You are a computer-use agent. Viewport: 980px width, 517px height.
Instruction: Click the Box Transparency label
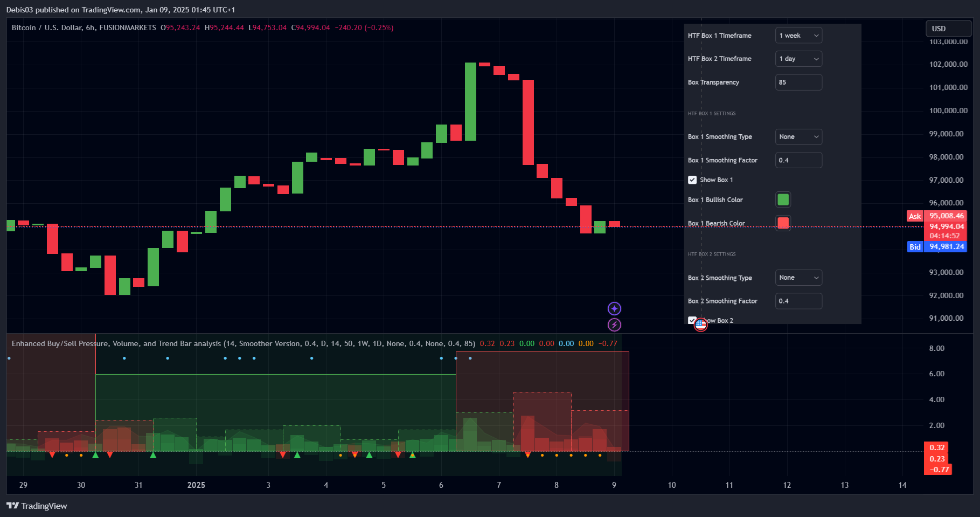713,82
